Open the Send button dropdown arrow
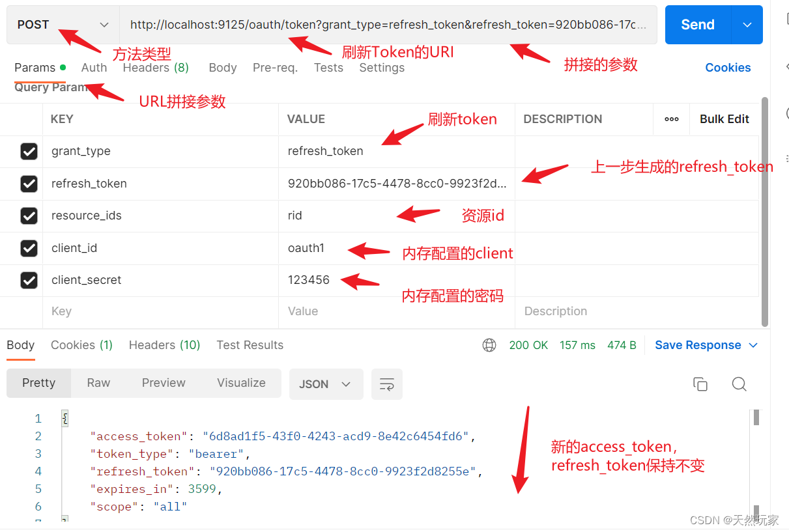The image size is (789, 532). [747, 24]
